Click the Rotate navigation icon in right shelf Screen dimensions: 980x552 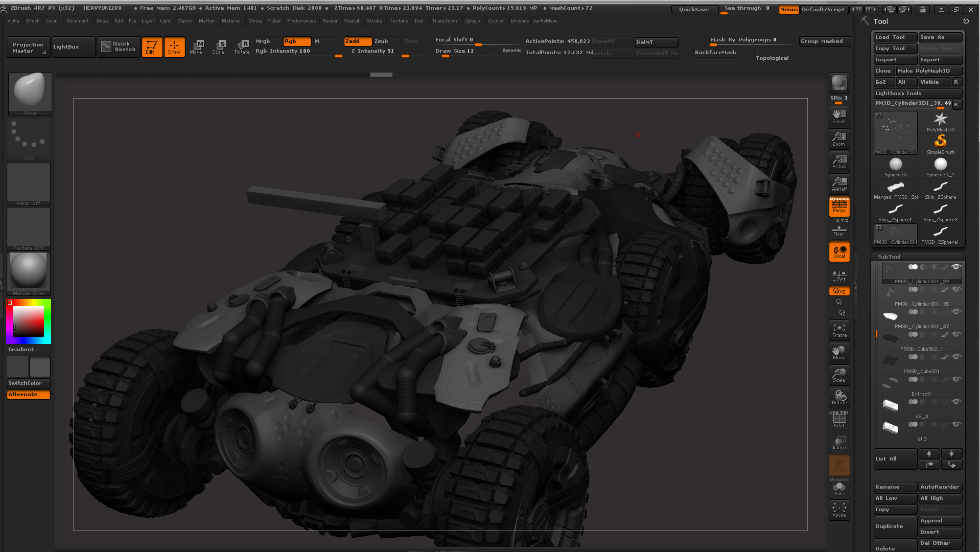pyautogui.click(x=839, y=398)
